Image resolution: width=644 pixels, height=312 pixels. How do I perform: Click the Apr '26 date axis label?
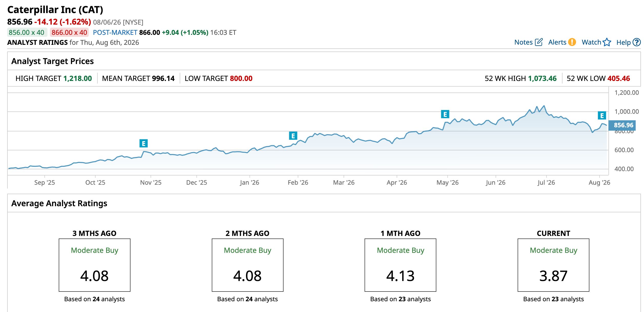(397, 183)
